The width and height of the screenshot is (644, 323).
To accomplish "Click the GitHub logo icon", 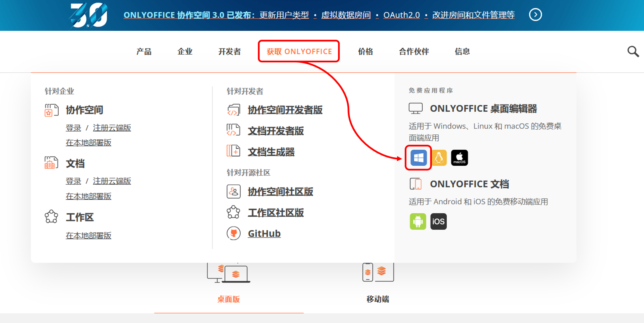I will (234, 233).
